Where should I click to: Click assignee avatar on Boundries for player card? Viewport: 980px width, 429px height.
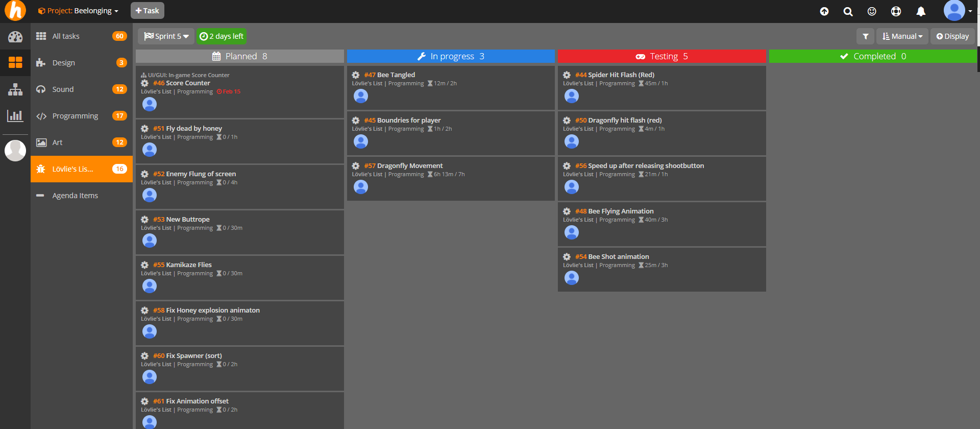(361, 141)
